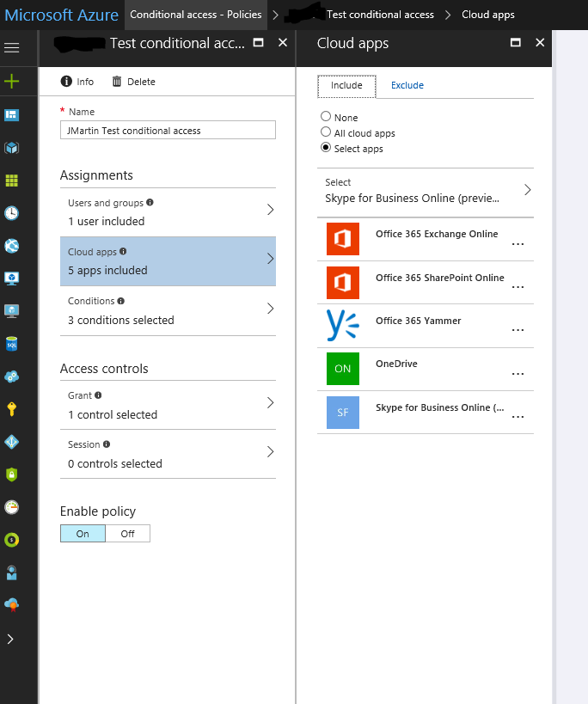Open the hamburger menu in the sidebar
Viewport: 588px width, 704px height.
pyautogui.click(x=12, y=47)
